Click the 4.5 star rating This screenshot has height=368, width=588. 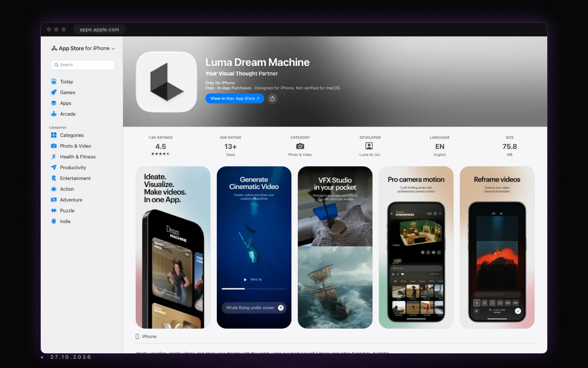pos(161,146)
